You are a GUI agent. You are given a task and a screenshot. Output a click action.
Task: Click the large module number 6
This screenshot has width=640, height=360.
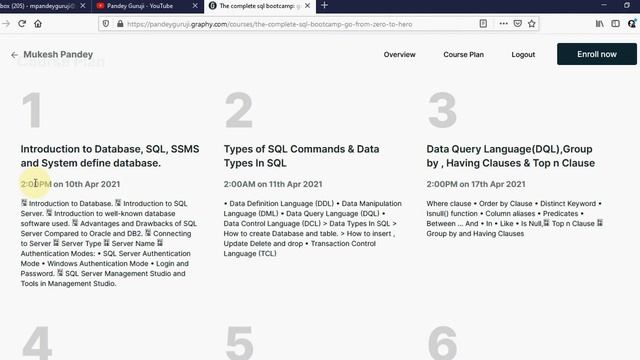pos(443,344)
